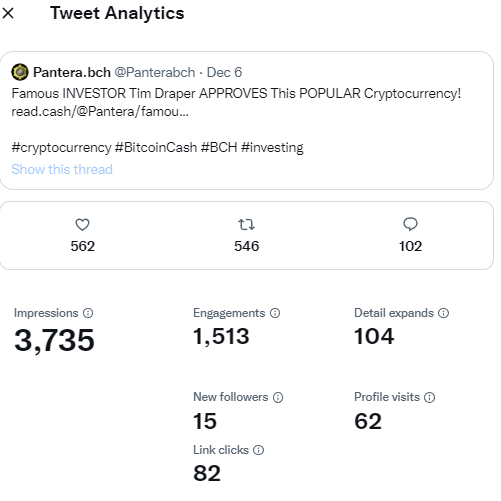Click the Dec 6 tweet date
Image resolution: width=501 pixels, height=501 pixels.
[x=224, y=72]
